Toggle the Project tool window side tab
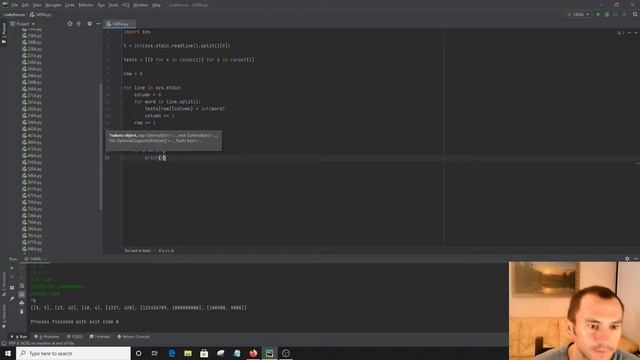640x360 pixels. pos(4,33)
